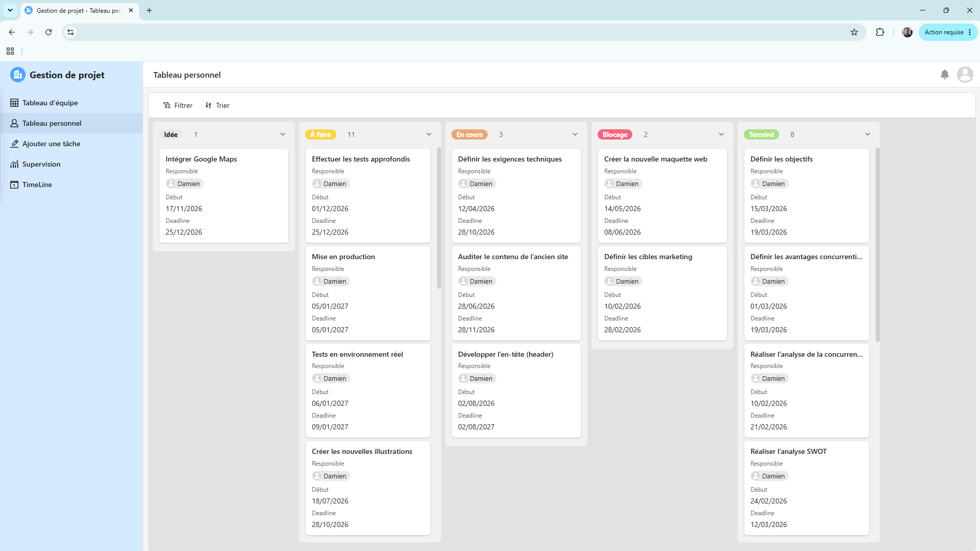Click the Blocage status badge

[x=615, y=134]
